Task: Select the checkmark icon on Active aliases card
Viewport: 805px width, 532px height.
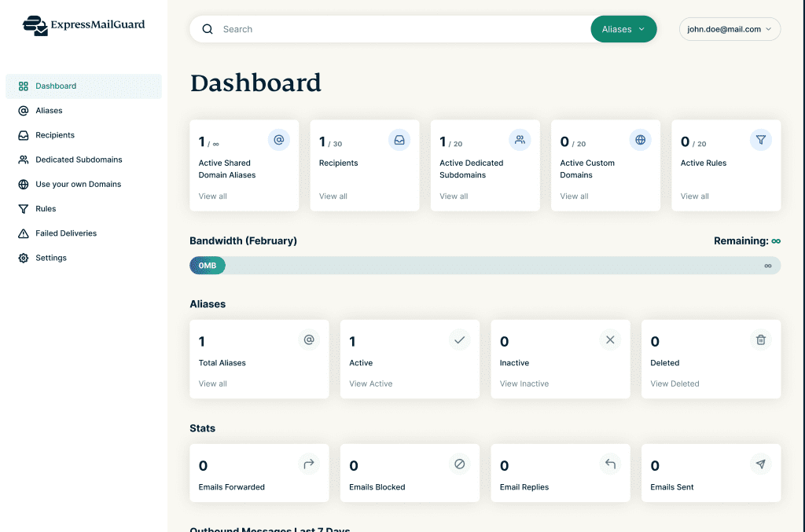Action: tap(459, 339)
